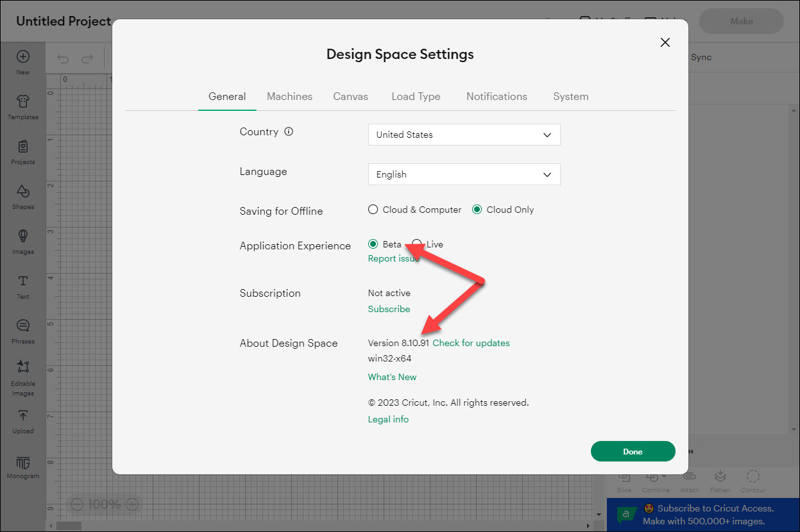The height and width of the screenshot is (532, 800).
Task: Switch to the Notifications tab
Action: [497, 97]
